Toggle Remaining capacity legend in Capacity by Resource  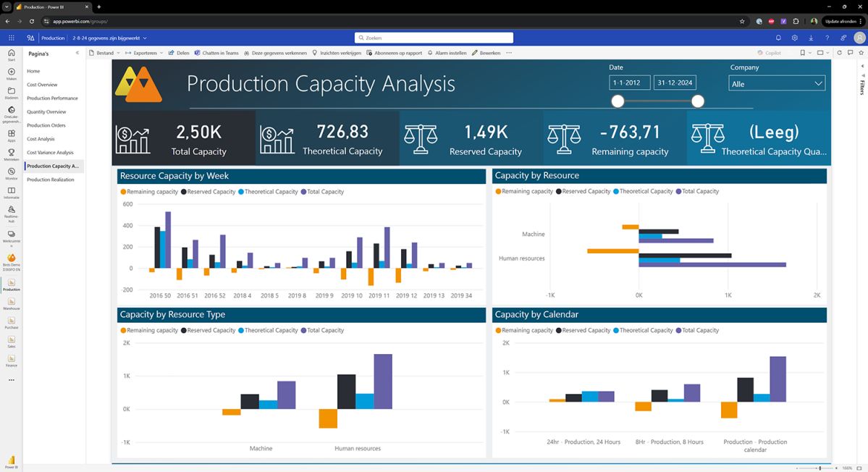(523, 191)
